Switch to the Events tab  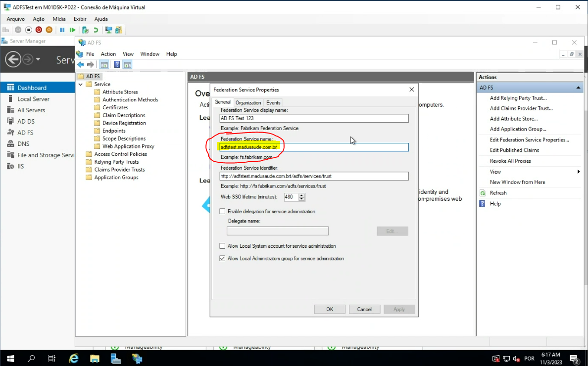tap(273, 103)
